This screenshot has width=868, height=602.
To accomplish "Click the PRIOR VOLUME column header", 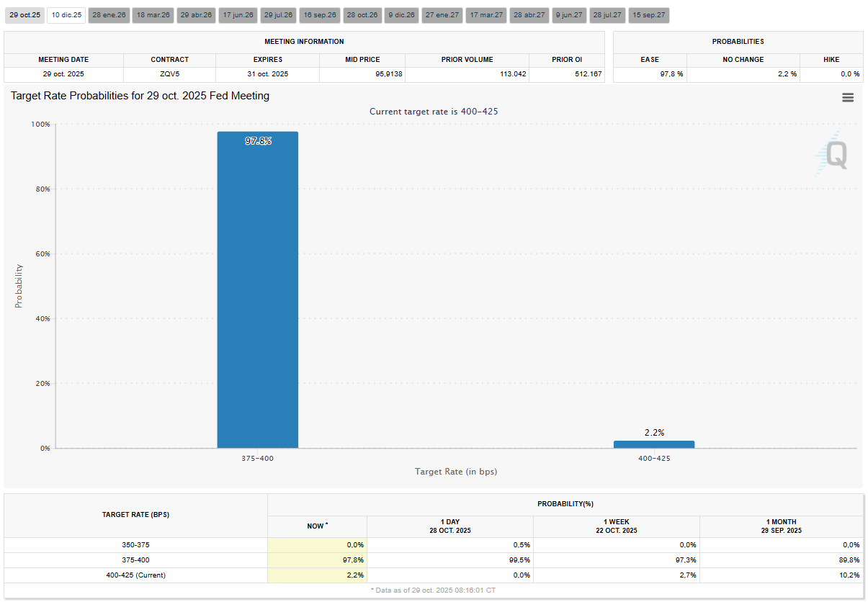I will [x=467, y=60].
